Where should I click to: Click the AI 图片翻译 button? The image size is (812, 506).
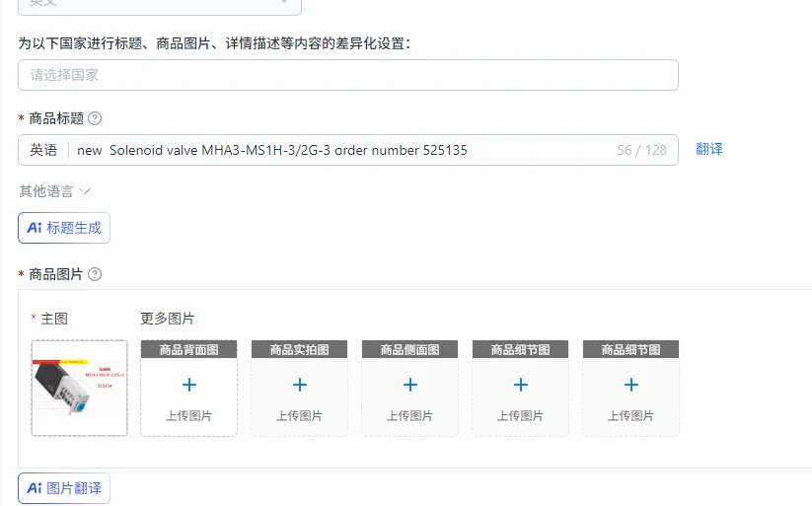pyautogui.click(x=64, y=488)
